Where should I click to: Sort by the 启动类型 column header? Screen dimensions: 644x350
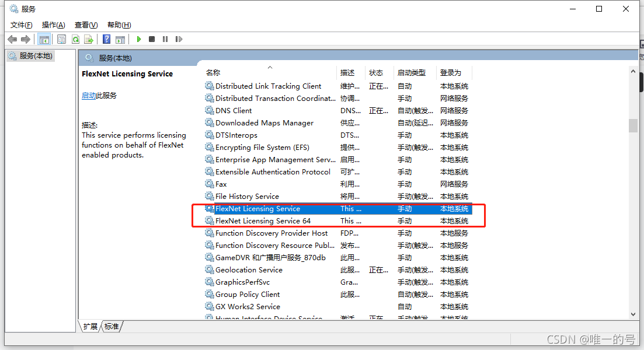pyautogui.click(x=415, y=73)
